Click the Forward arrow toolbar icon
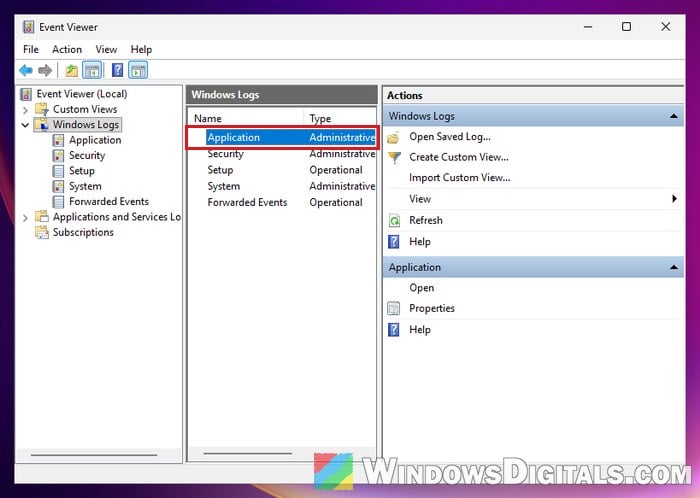 click(45, 71)
